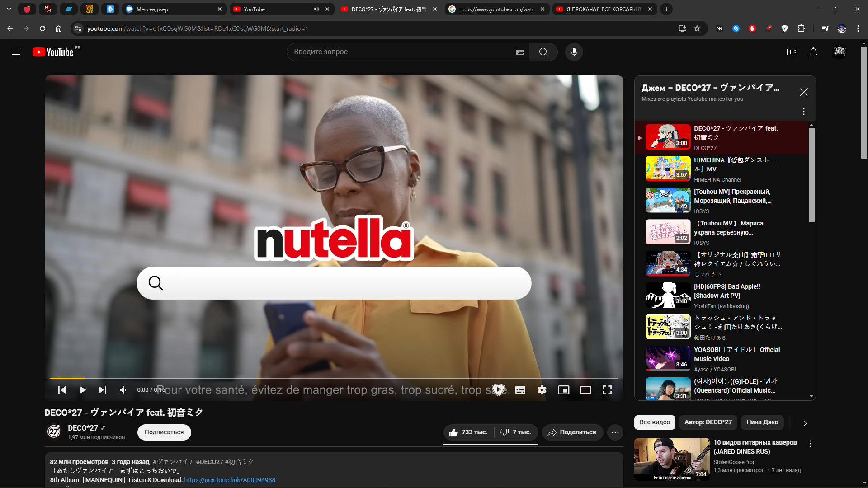Viewport: 868px width, 488px height.
Task: Close the mix playlist panel
Action: coord(803,92)
